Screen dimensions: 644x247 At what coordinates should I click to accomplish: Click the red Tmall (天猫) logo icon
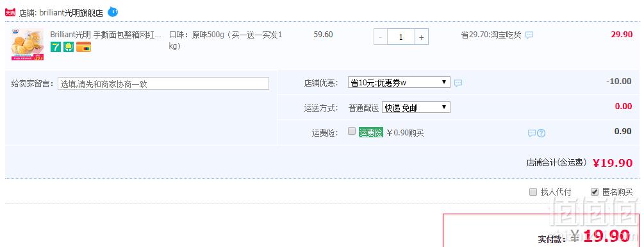(10, 13)
